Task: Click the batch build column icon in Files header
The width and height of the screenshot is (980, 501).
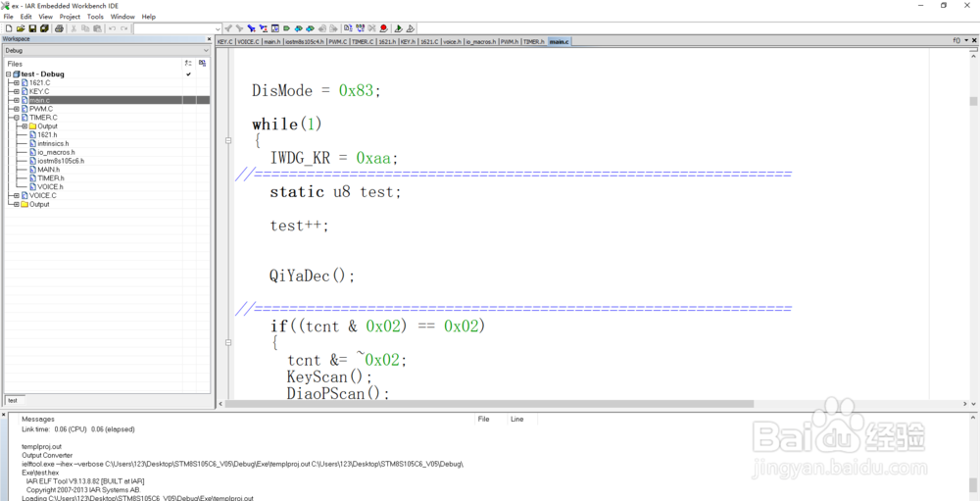Action: coord(188,63)
